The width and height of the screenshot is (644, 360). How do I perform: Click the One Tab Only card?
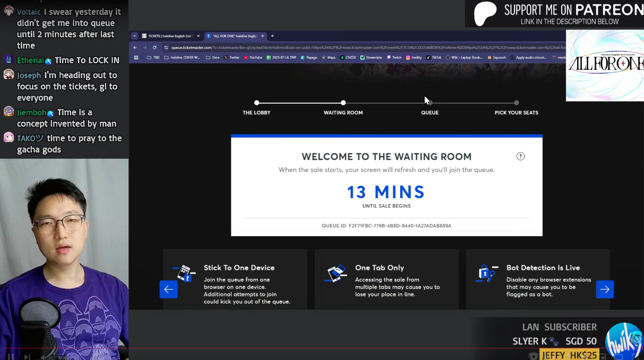click(386, 279)
